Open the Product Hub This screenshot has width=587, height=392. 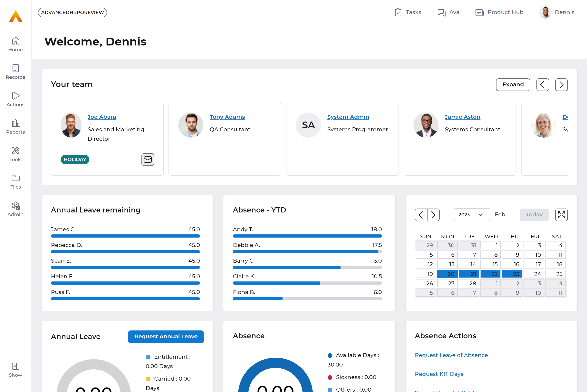[499, 12]
